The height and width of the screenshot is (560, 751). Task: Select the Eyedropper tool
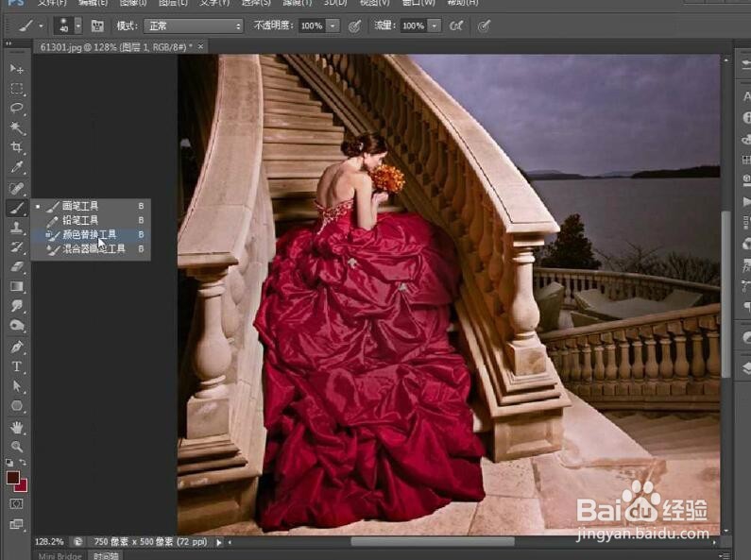[x=16, y=167]
